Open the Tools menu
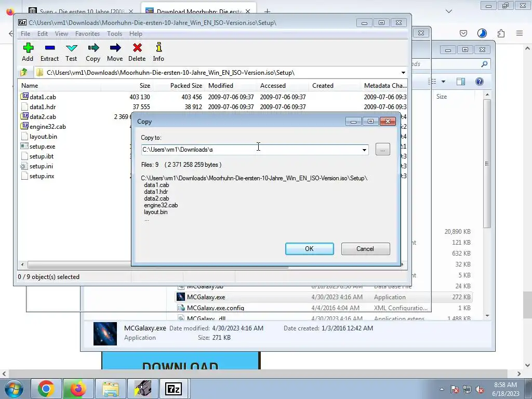This screenshot has height=399, width=532. coord(114,34)
